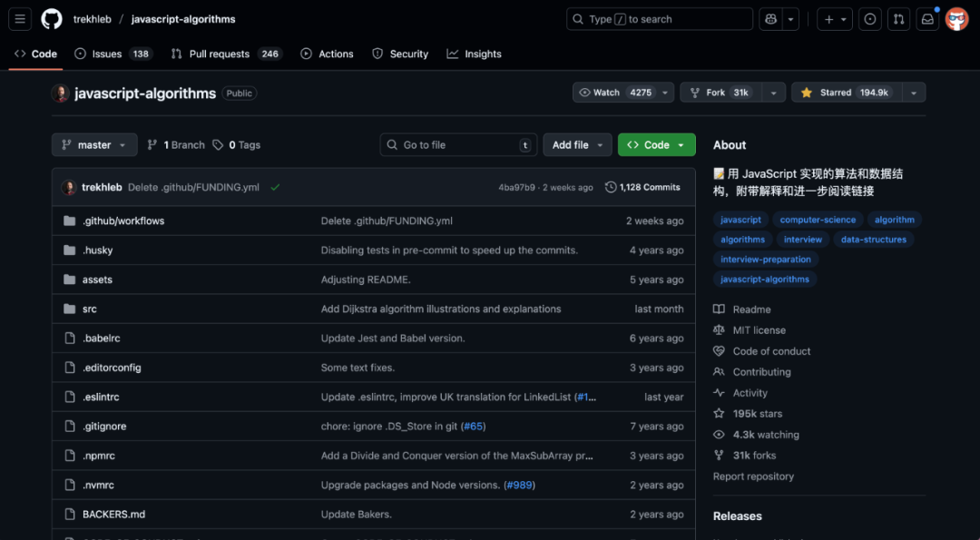The width and height of the screenshot is (980, 540).
Task: Open the hamburger navigation menu
Action: tap(20, 19)
